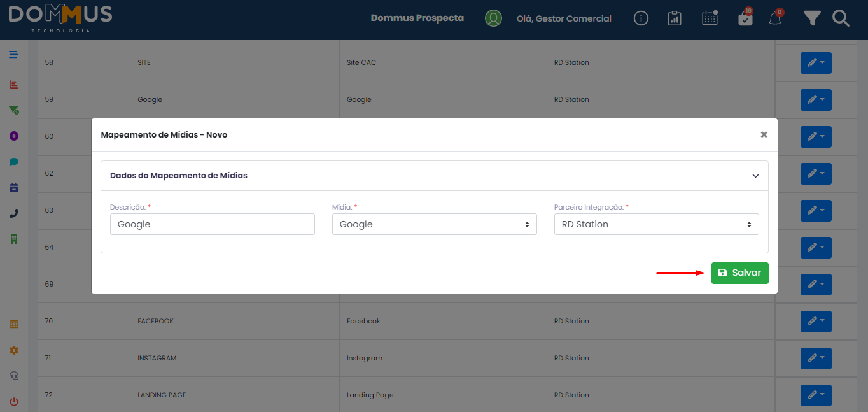Close the Mapeamento de Mídias dialog
This screenshot has height=412, width=868.
[x=764, y=134]
